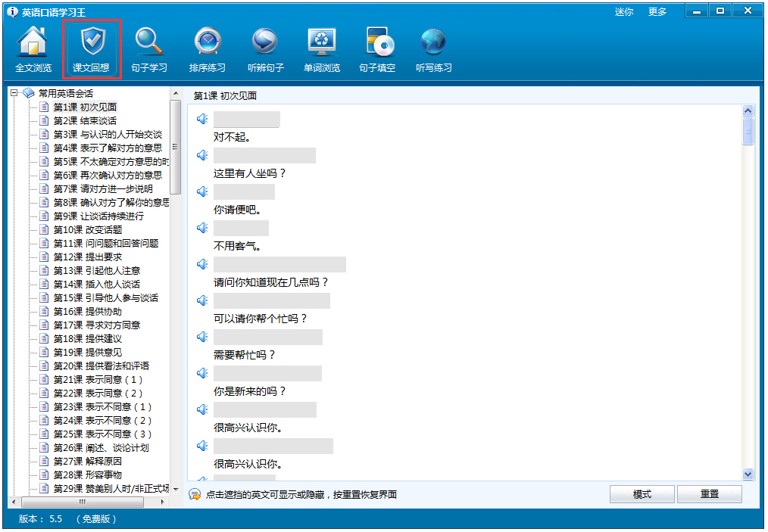The height and width of the screenshot is (532, 768).
Task: Play audio for 这里有人坐吗 sentence
Action: pyautogui.click(x=201, y=155)
